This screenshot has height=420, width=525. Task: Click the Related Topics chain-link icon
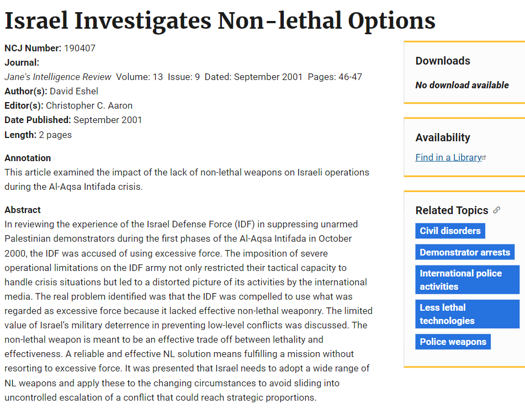click(x=497, y=210)
